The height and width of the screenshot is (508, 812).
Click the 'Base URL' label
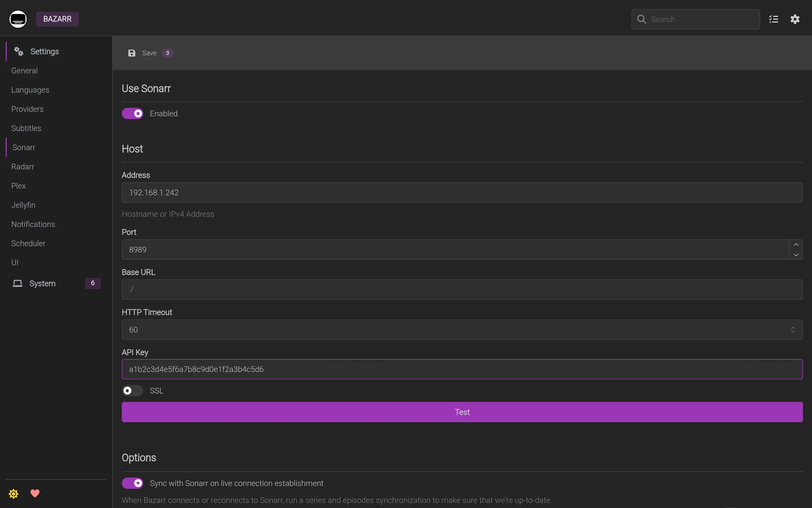tap(138, 272)
